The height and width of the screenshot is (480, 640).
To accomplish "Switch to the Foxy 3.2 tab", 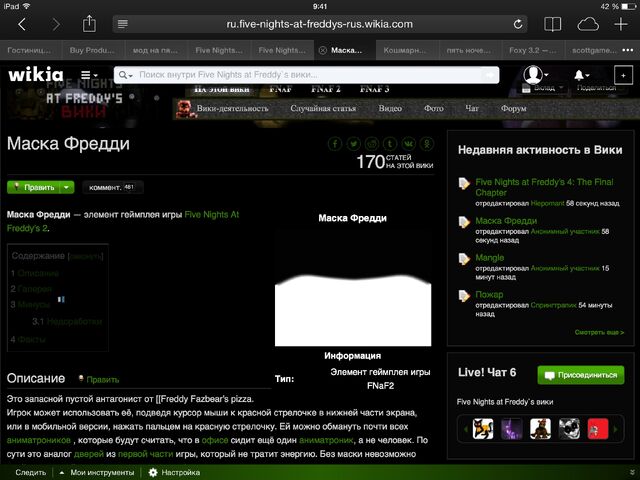I will click(x=532, y=50).
